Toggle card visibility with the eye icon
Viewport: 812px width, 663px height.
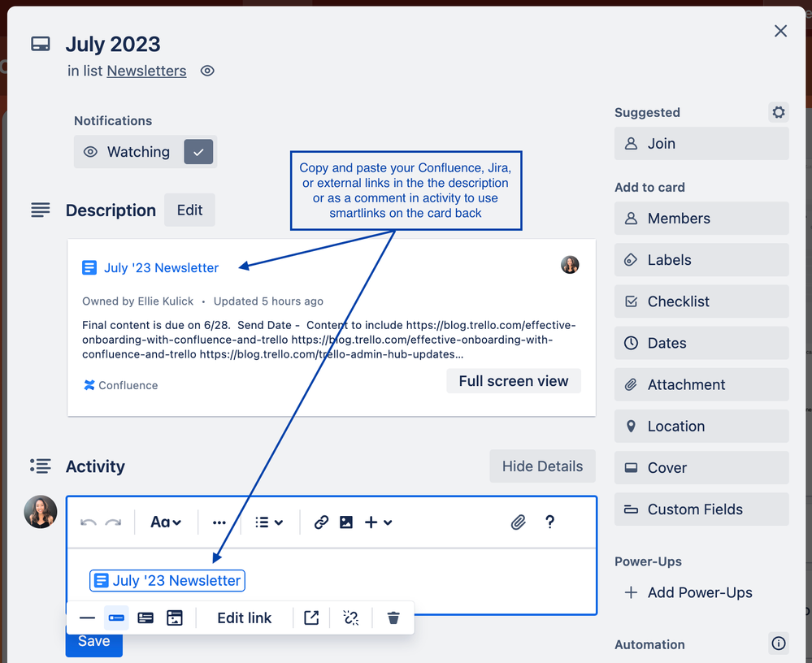207,71
